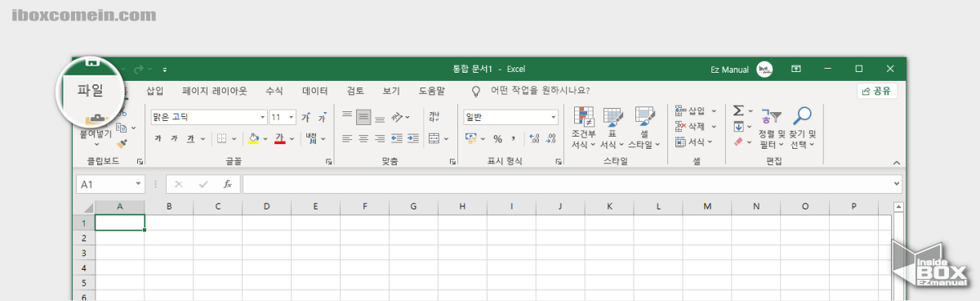This screenshot has height=301, width=980.
Task: Click the Redo arrow in the title bar
Action: coord(139,70)
